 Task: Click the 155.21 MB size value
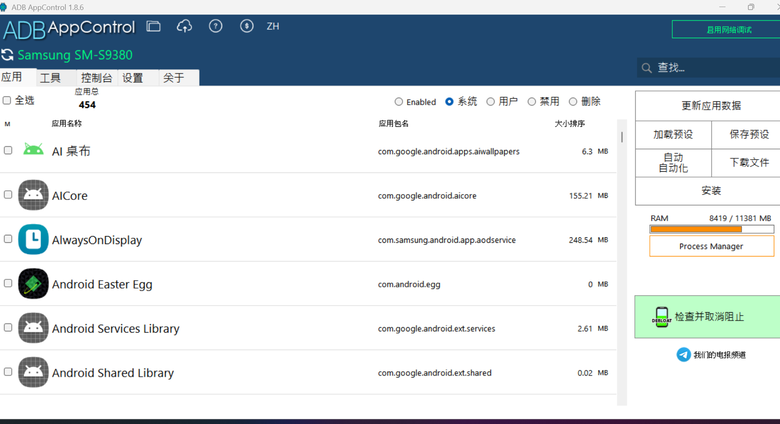tap(588, 196)
